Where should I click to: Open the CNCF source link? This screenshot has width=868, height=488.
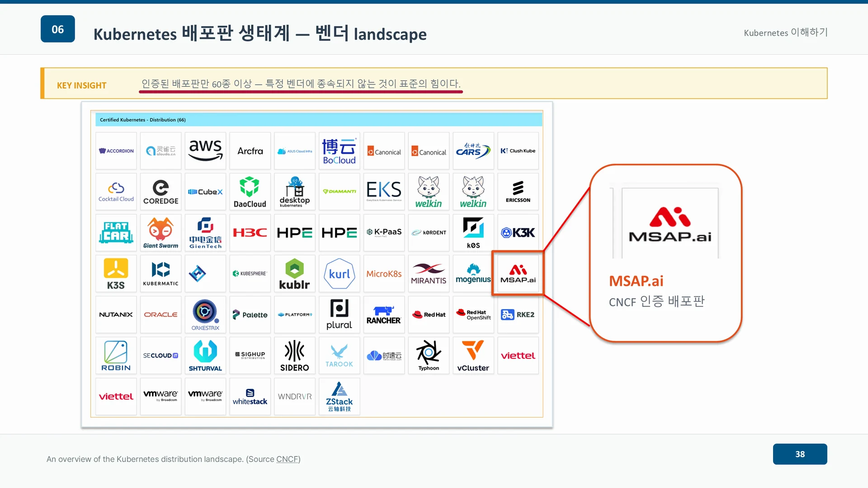pos(287,459)
